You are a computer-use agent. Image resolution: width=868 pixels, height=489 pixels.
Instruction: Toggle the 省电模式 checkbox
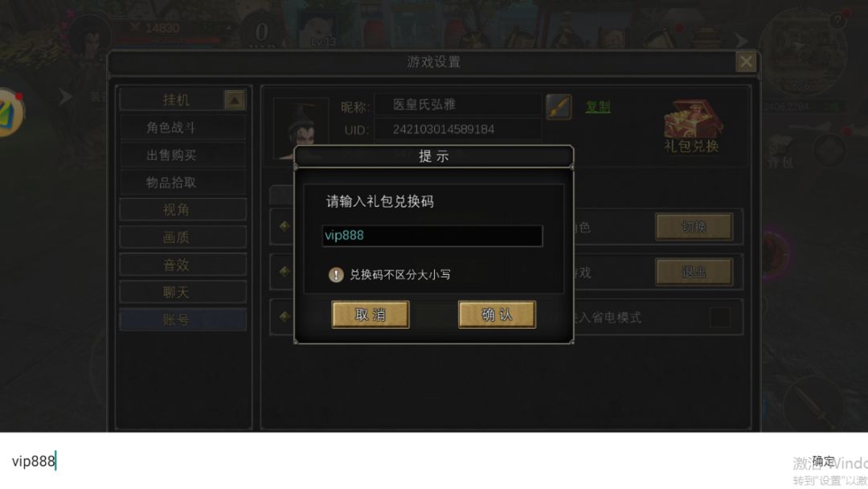pyautogui.click(x=719, y=318)
